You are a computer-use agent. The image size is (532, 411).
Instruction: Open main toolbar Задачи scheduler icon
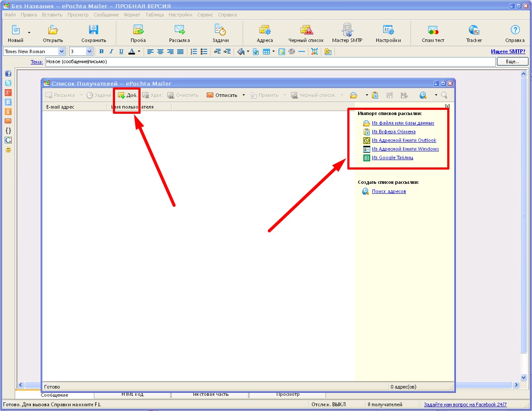[x=221, y=30]
